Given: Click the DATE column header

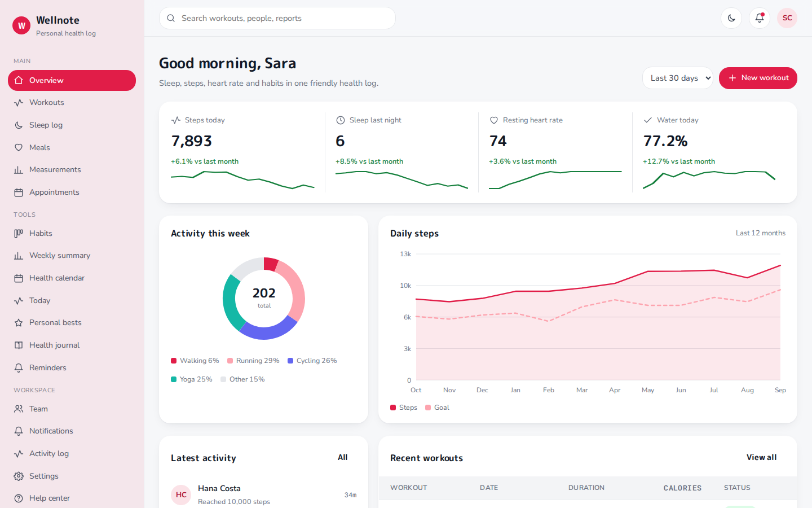Looking at the screenshot, I should pyautogui.click(x=489, y=488).
